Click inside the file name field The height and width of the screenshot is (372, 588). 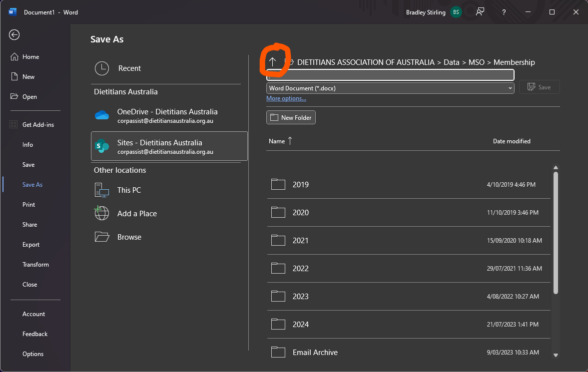click(x=390, y=74)
